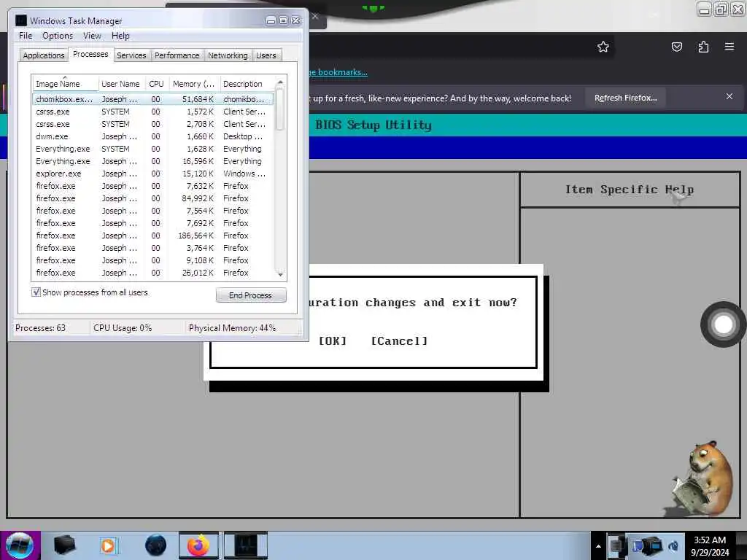Click the End Process button

(x=251, y=295)
